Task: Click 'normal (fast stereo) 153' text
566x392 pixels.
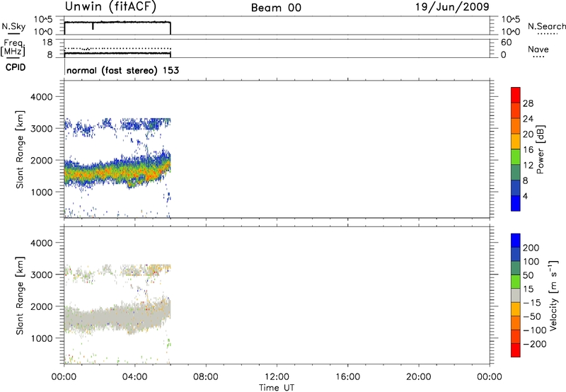Action: (x=122, y=70)
